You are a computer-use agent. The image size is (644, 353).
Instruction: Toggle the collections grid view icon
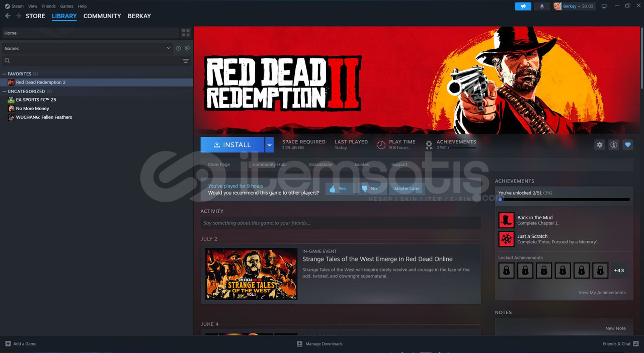click(x=186, y=33)
